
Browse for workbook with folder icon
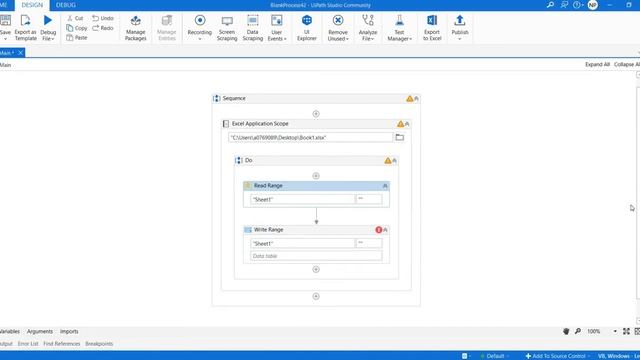(x=400, y=138)
